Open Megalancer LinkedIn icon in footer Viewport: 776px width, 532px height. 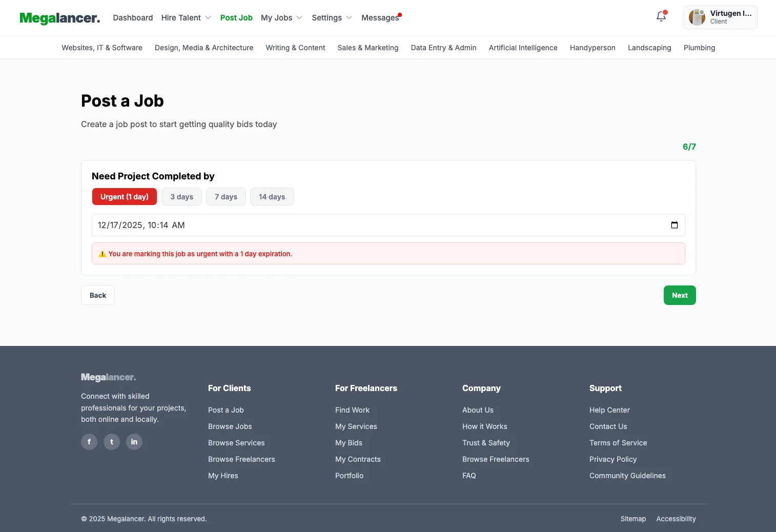click(x=134, y=442)
